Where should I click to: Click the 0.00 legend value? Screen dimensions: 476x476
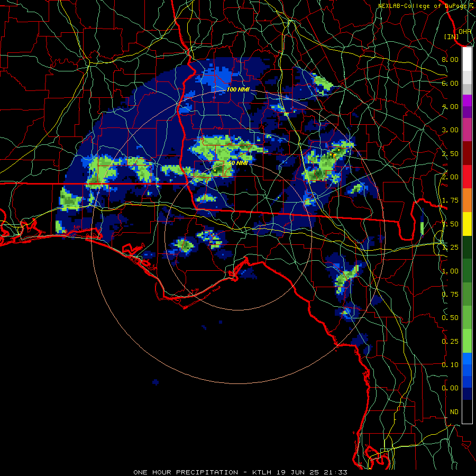click(x=450, y=388)
